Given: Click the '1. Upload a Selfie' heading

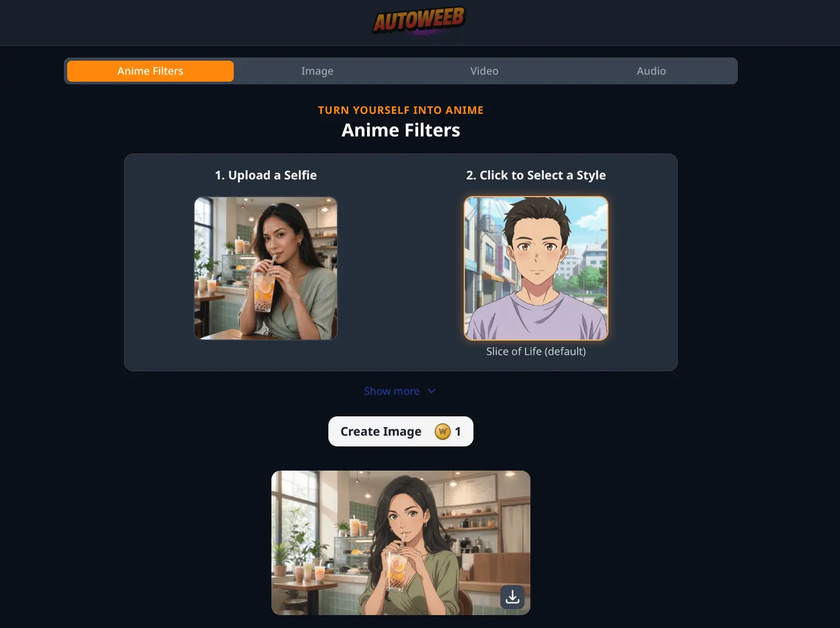Looking at the screenshot, I should (265, 175).
